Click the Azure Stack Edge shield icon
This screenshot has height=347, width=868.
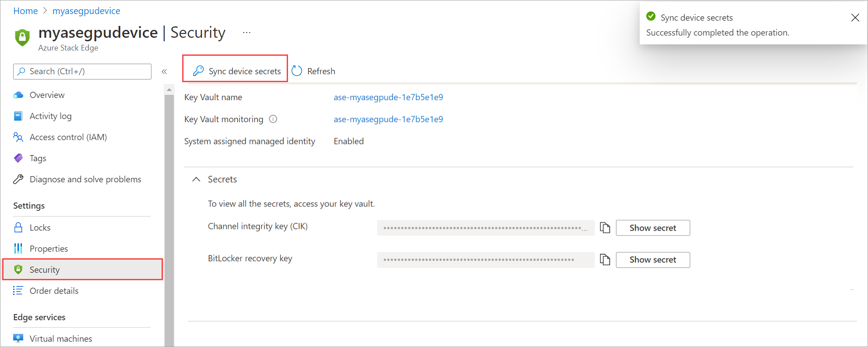(x=22, y=37)
